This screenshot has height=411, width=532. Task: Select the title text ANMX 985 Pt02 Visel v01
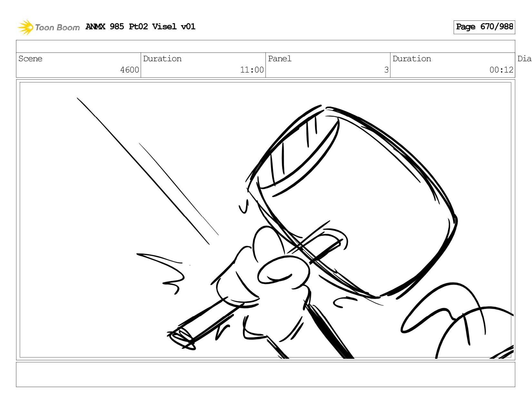click(x=141, y=26)
